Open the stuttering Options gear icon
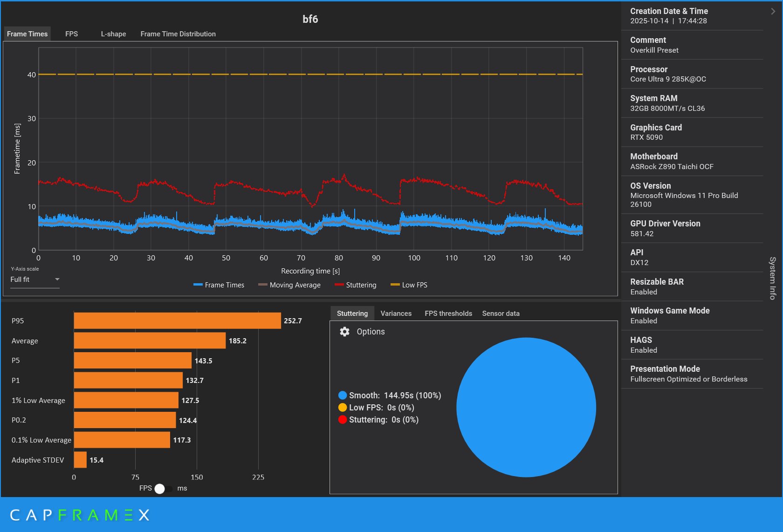Image resolution: width=783 pixels, height=532 pixels. coord(344,332)
